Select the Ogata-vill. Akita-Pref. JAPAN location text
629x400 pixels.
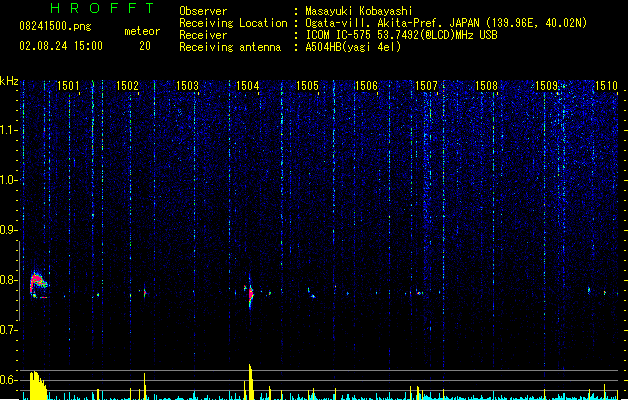coord(446,23)
